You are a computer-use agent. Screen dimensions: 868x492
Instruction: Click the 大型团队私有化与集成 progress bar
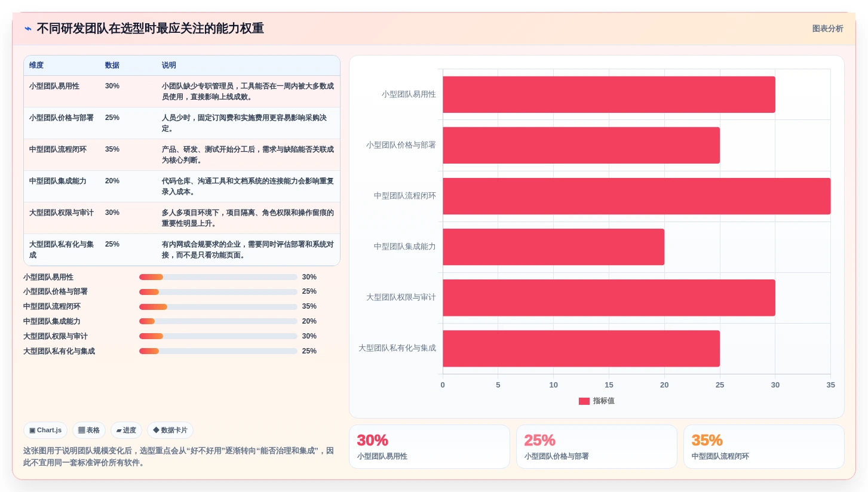tap(218, 351)
